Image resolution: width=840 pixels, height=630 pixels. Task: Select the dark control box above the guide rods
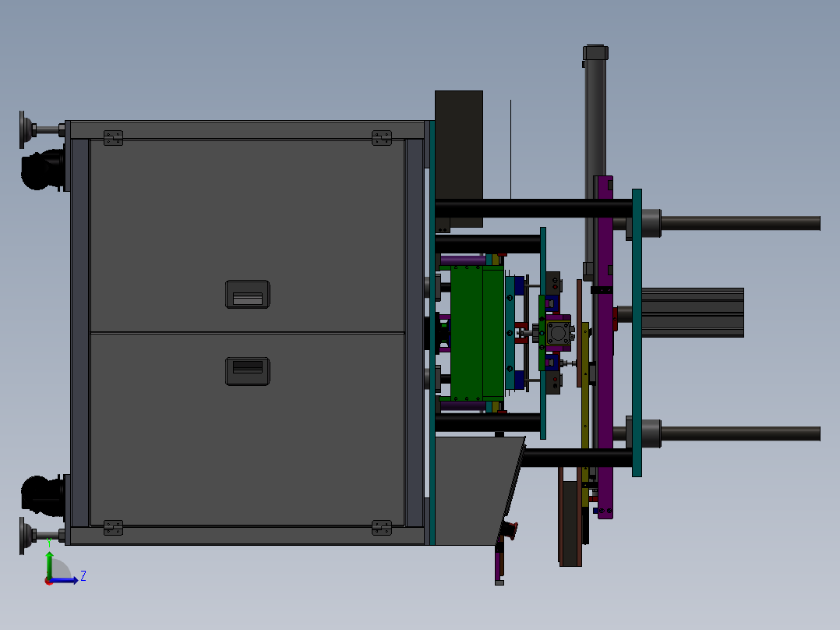[x=459, y=159]
